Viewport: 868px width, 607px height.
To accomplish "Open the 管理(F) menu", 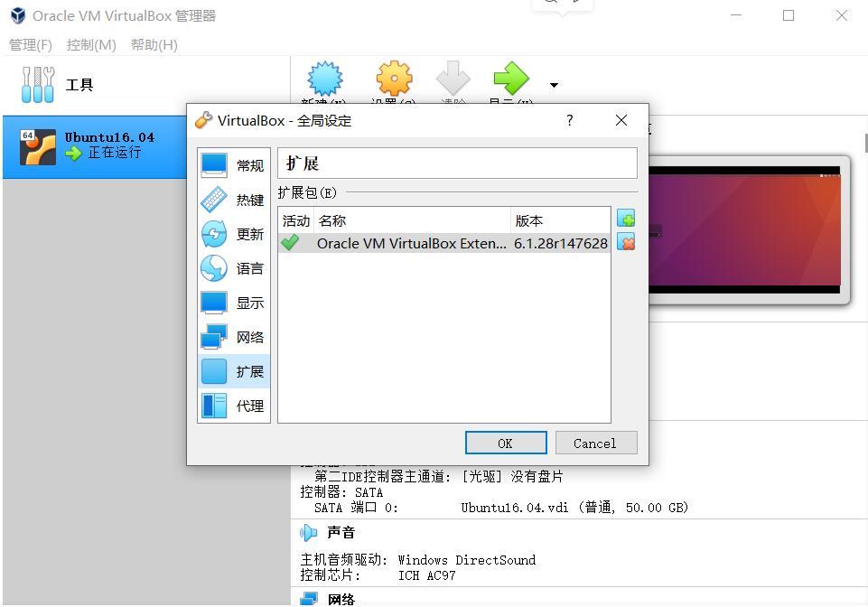I will 31,44.
